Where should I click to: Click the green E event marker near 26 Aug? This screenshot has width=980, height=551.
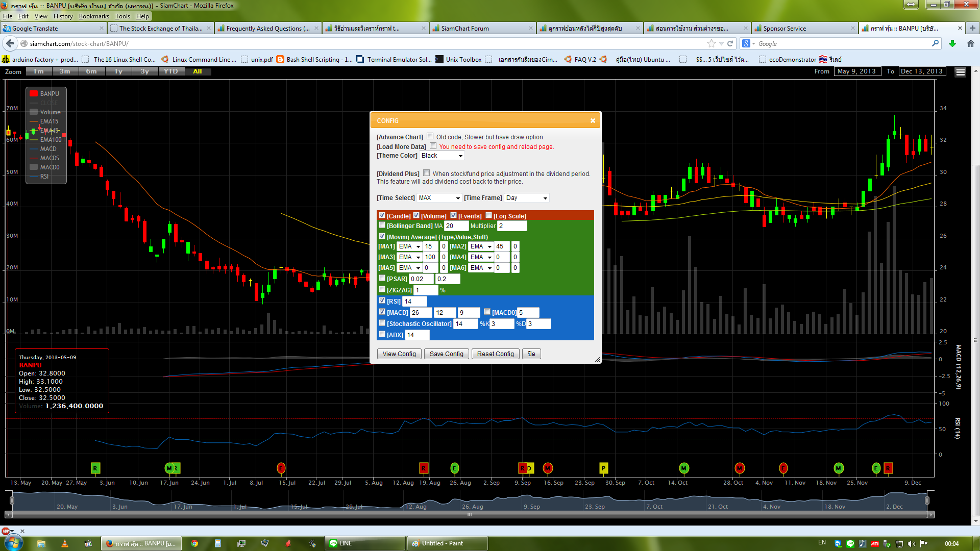tap(454, 468)
